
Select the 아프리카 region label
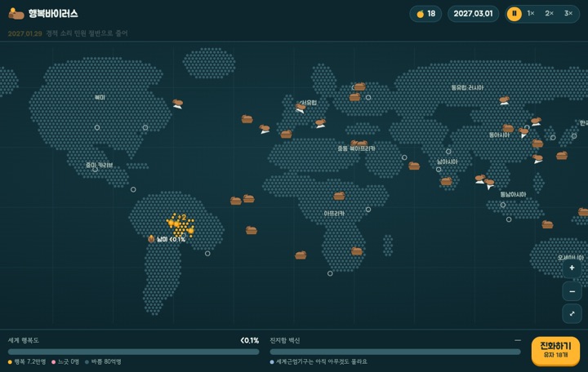pyautogui.click(x=334, y=213)
